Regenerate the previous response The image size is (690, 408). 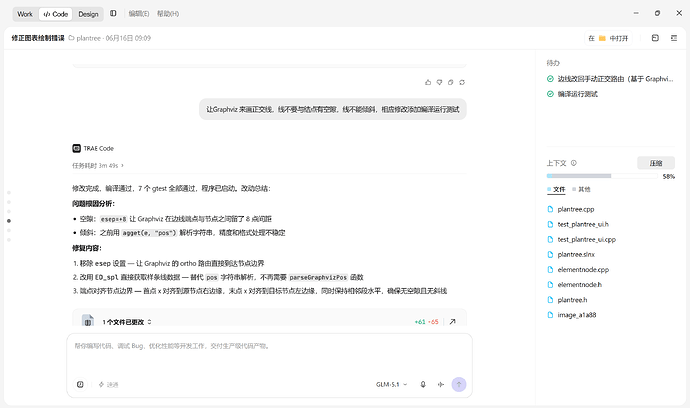(x=462, y=82)
